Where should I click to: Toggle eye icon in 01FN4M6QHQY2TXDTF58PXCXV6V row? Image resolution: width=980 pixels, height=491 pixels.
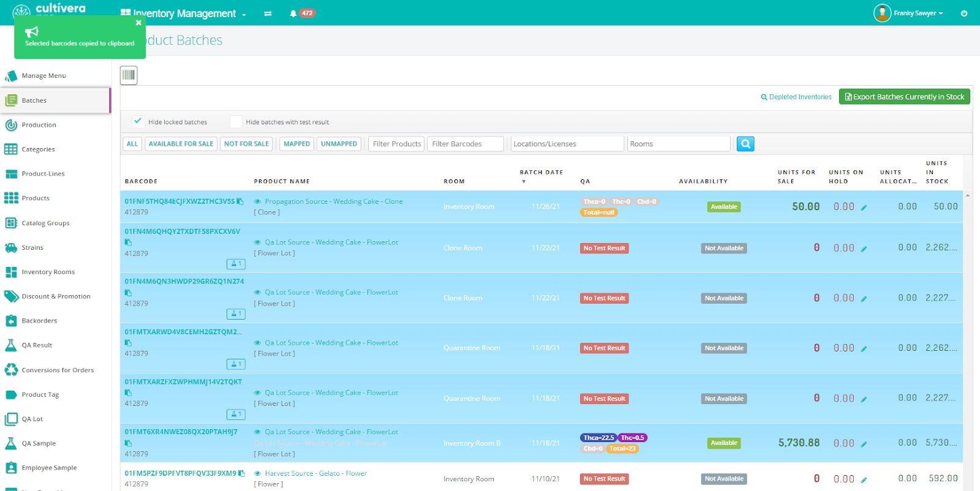[x=258, y=242]
